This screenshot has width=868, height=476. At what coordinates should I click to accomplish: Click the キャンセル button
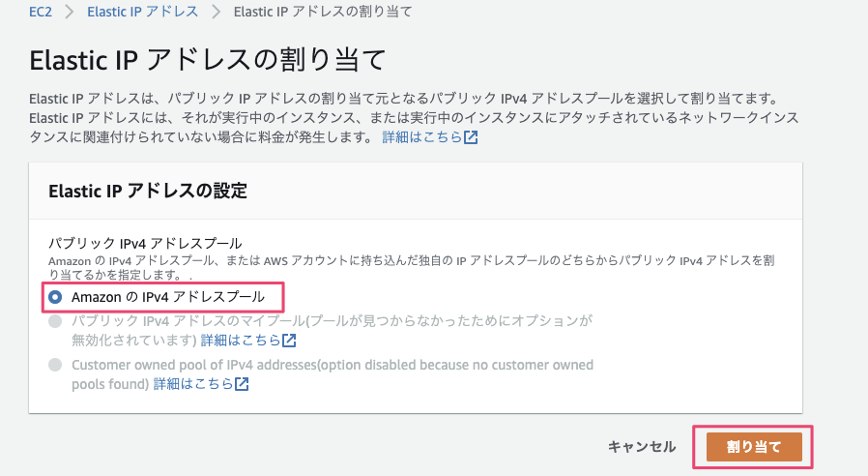pyautogui.click(x=642, y=446)
